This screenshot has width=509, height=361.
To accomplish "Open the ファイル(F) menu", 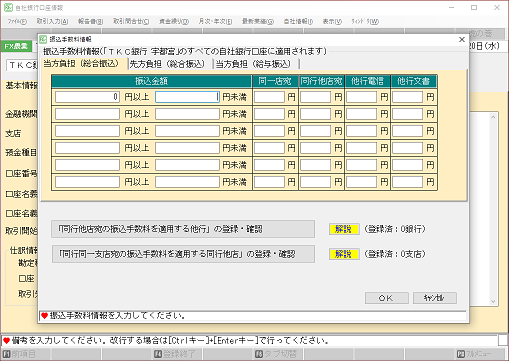I will point(17,21).
